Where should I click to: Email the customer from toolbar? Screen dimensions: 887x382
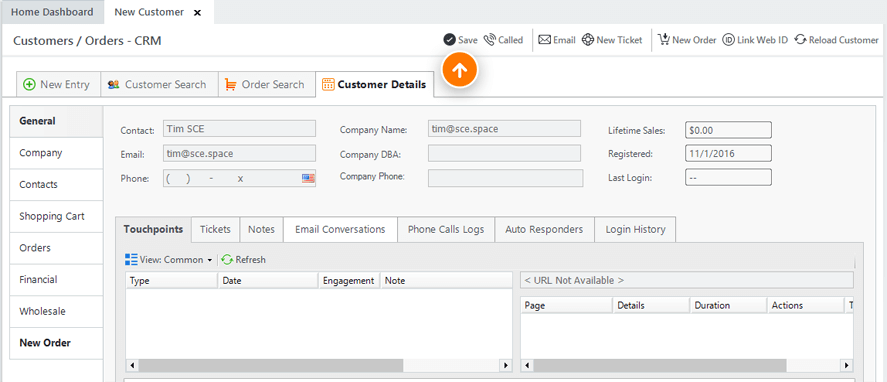(x=557, y=40)
